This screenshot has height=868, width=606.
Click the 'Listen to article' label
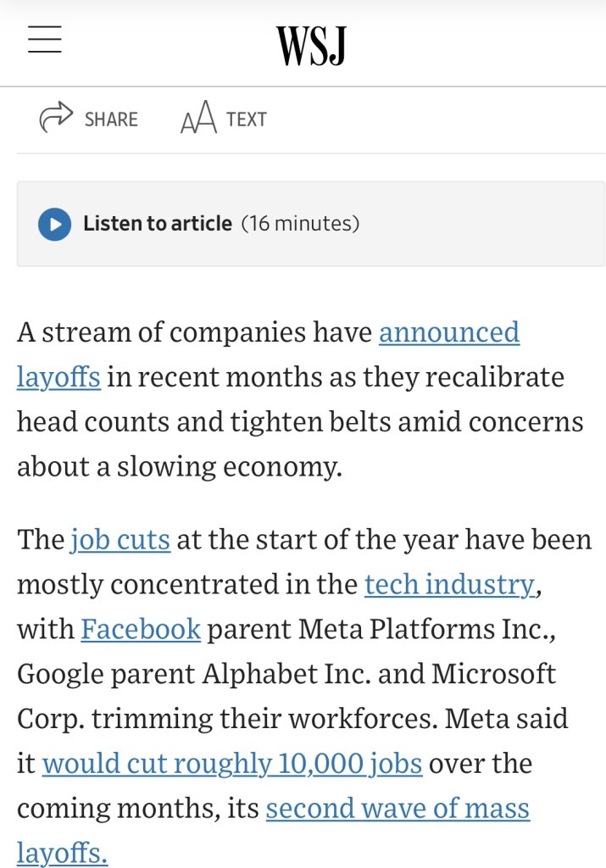click(x=157, y=224)
